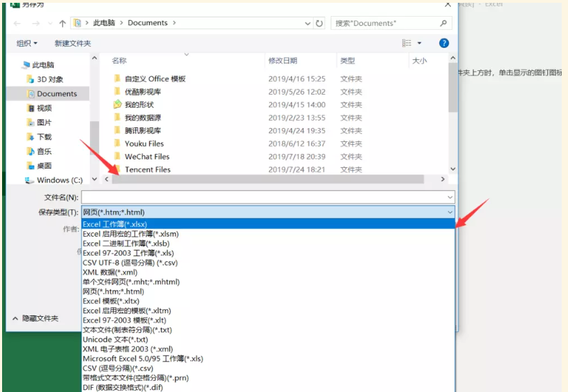The image size is (568, 392).
Task: Select the 自定义 Office 模板 folder
Action: tap(155, 79)
